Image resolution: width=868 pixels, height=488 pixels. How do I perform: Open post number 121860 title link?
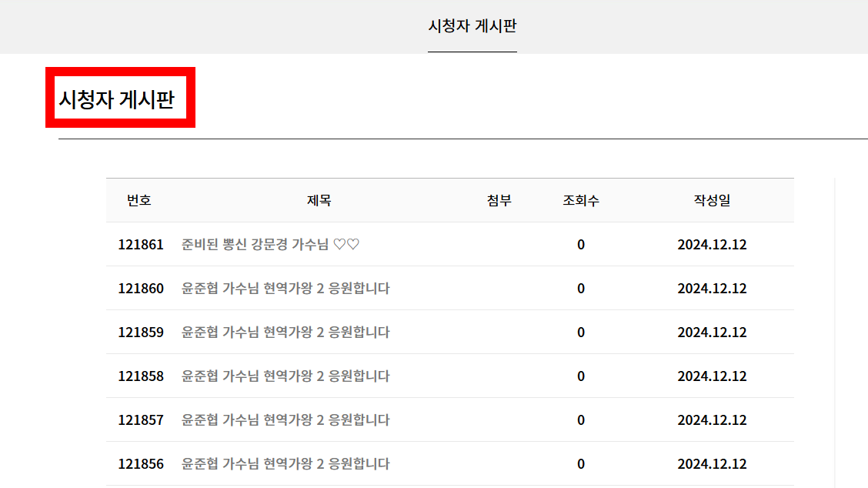point(285,288)
